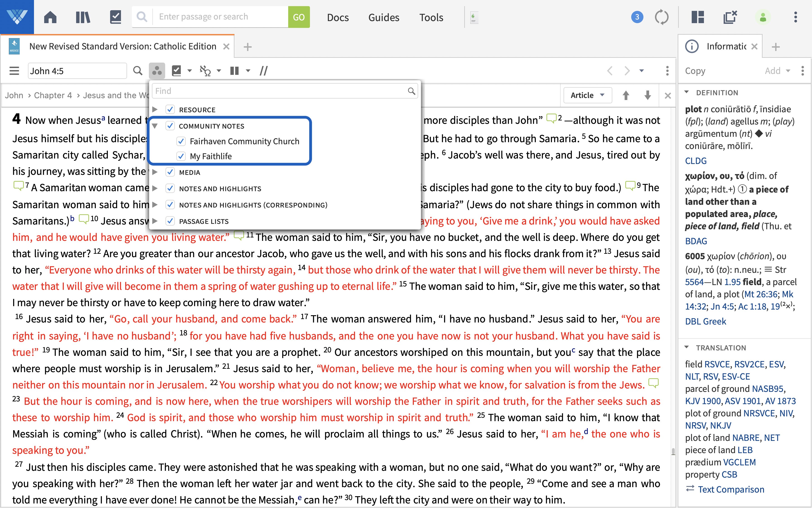Open the CLDG lexicon link
812x508 pixels.
(696, 161)
